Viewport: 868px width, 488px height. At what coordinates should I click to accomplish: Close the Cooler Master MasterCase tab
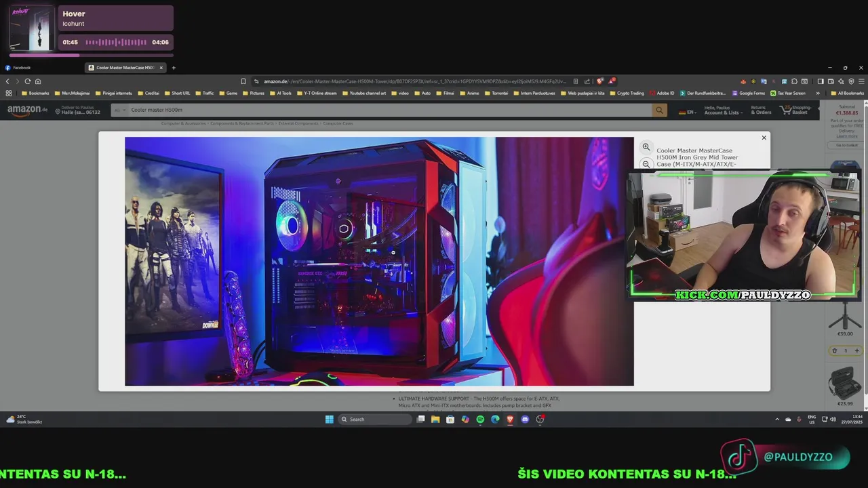click(161, 68)
